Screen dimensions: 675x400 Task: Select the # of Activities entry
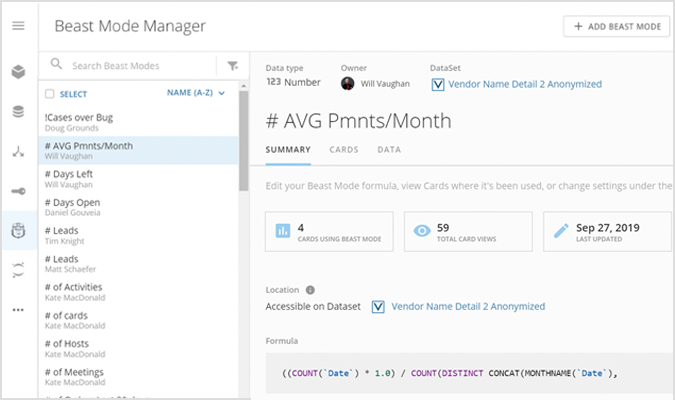point(139,292)
